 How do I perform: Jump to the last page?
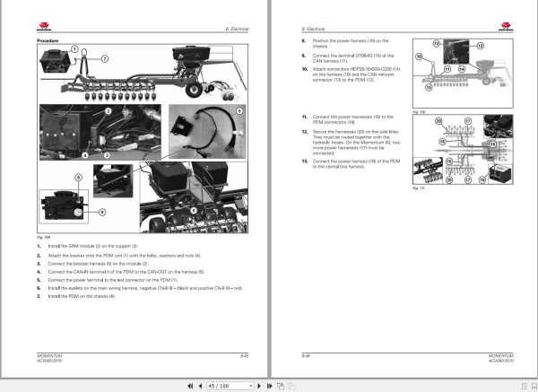(270, 386)
